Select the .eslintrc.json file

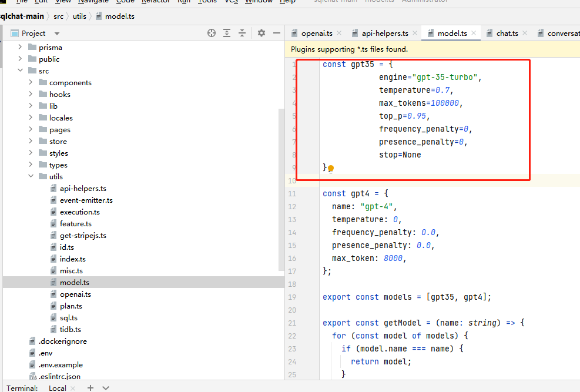59,377
